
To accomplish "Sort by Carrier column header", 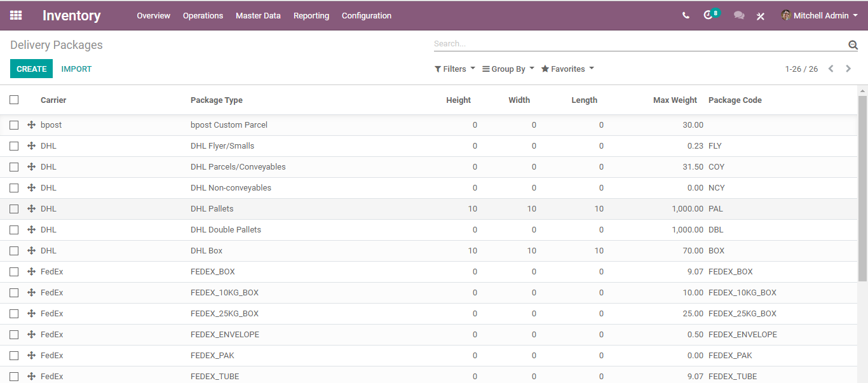I will pos(53,100).
